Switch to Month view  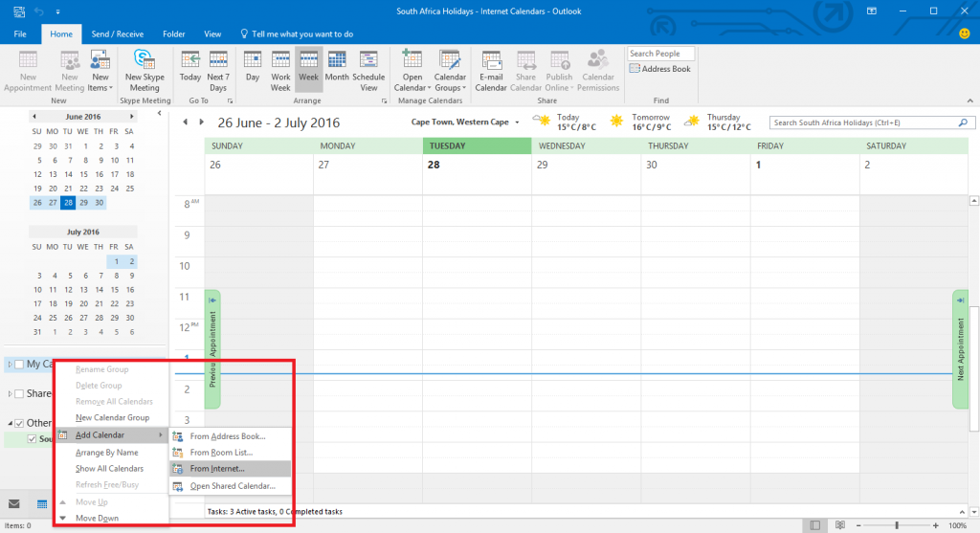337,66
